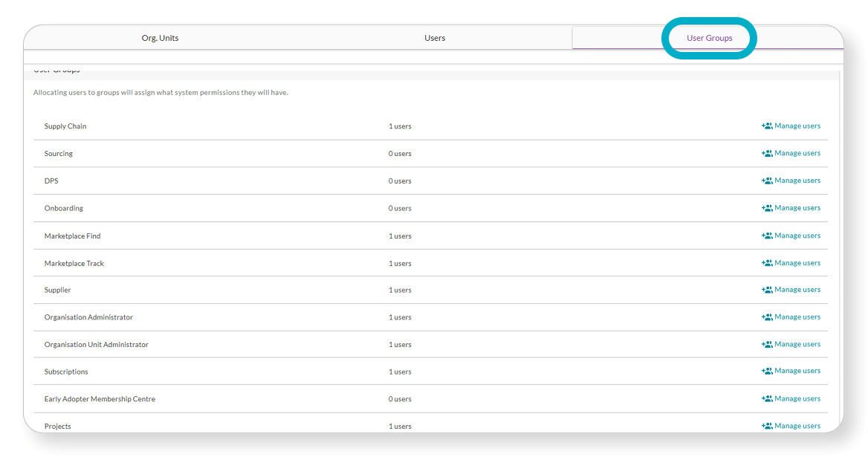Click the 1 users count for Supplier
The height and width of the screenshot is (457, 868).
coord(400,291)
